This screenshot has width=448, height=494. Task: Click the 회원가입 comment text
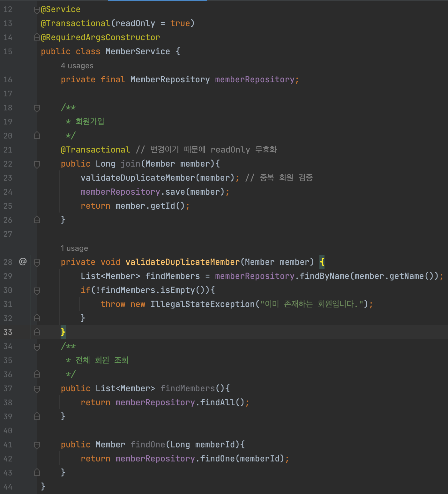click(x=90, y=122)
